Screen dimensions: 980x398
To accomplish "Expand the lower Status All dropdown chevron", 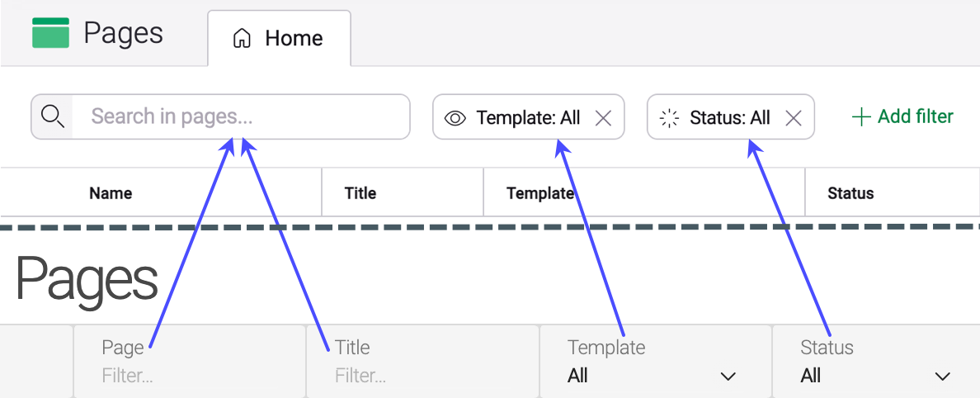I will pos(942,377).
